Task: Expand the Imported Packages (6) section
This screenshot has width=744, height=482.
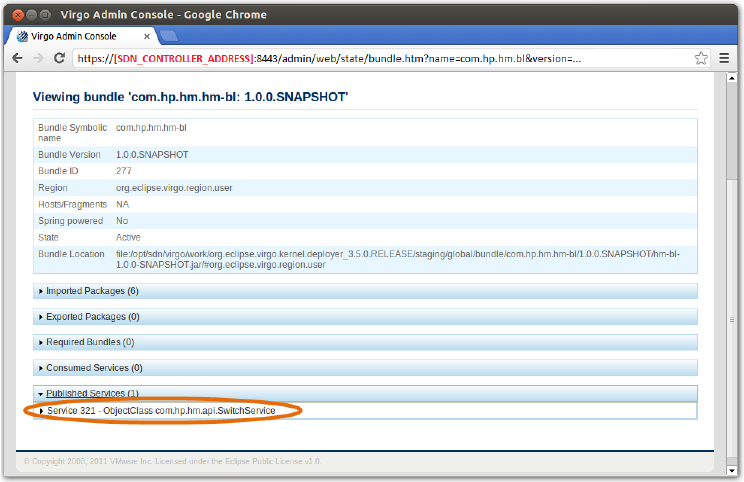Action: (x=91, y=291)
